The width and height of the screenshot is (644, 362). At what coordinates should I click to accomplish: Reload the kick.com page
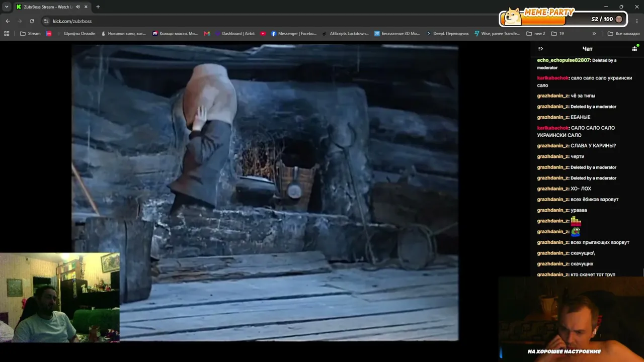click(x=32, y=21)
